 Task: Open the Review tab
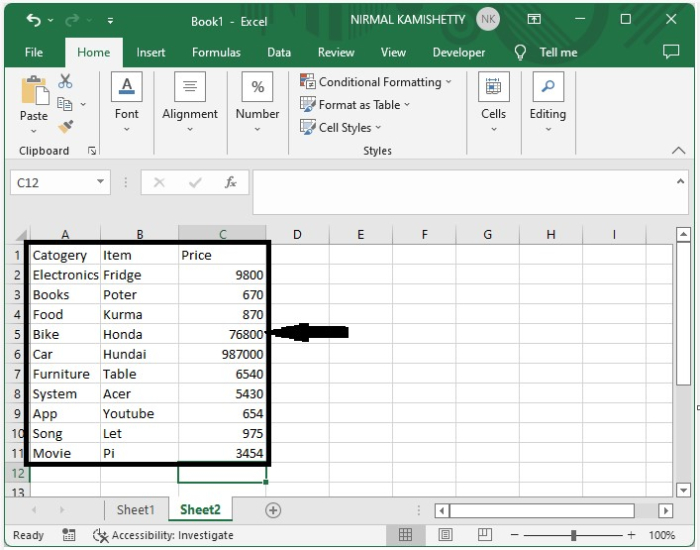click(x=336, y=52)
